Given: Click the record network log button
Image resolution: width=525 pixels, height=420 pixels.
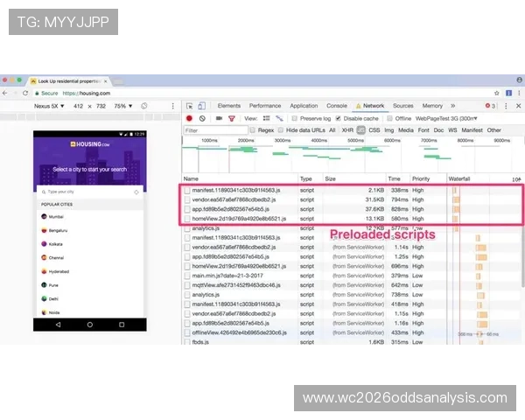Looking at the screenshot, I should 189,118.
